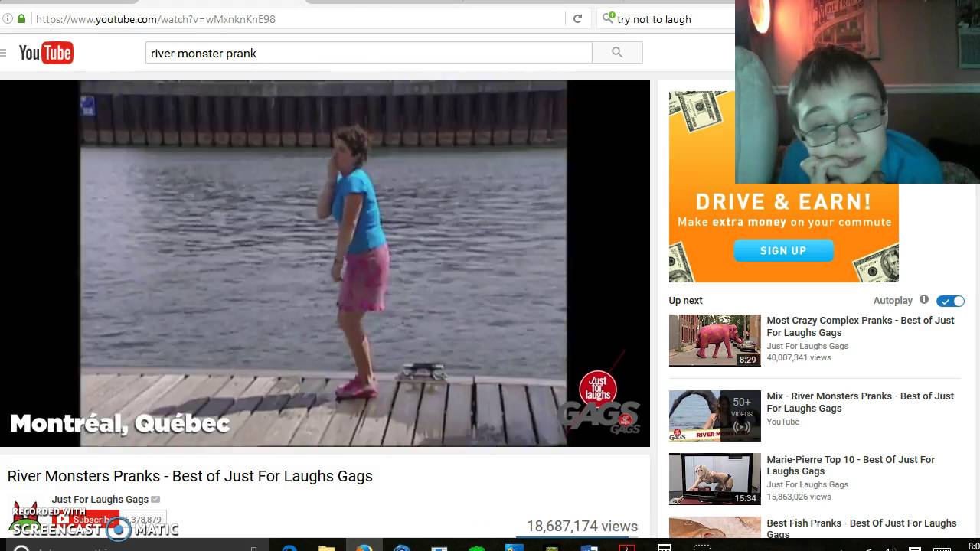Focus the browser URL address bar
980x551 pixels.
click(x=299, y=19)
